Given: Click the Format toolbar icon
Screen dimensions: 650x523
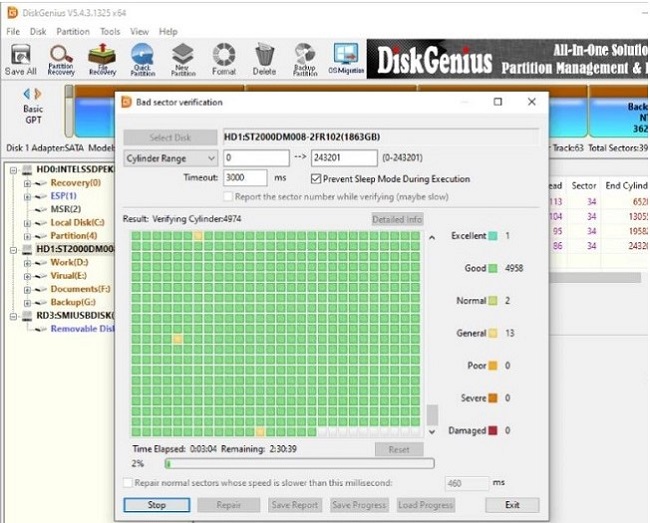Looking at the screenshot, I should point(224,59).
